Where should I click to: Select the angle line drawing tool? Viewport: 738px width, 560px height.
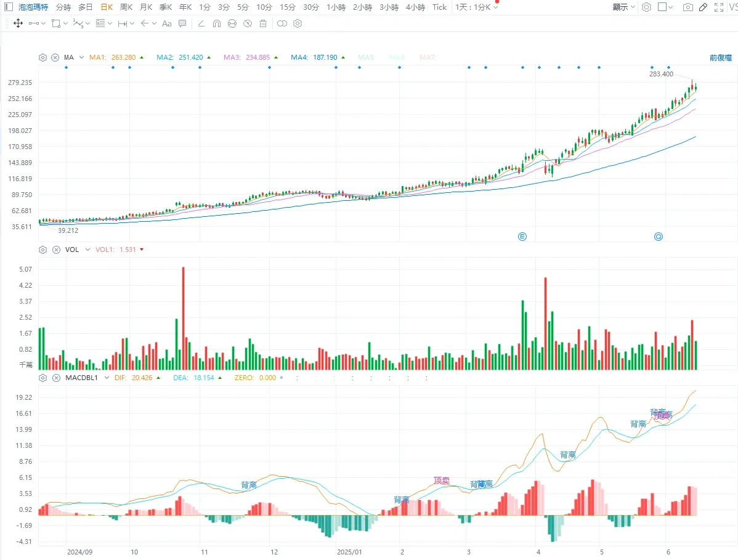(x=201, y=23)
